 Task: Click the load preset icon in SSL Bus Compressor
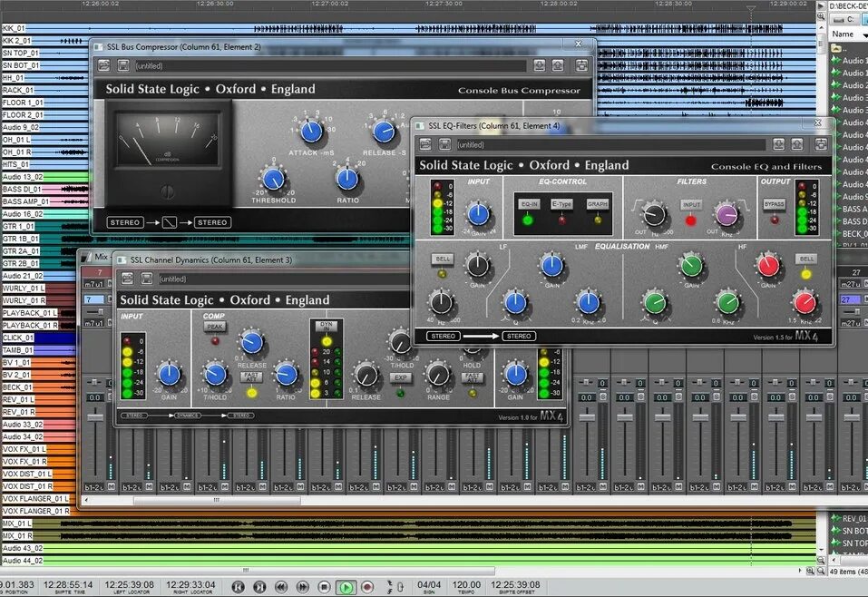pyautogui.click(x=103, y=65)
